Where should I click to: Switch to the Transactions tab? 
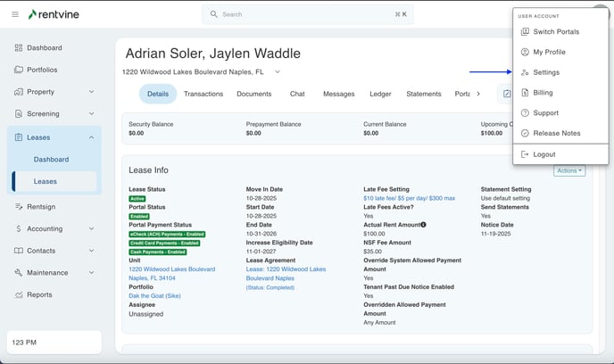coord(203,94)
